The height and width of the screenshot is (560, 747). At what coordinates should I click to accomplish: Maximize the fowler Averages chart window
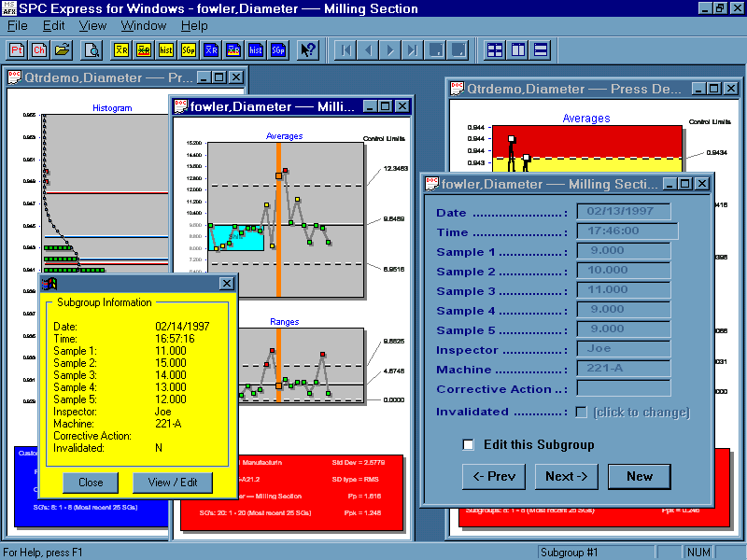coord(385,106)
